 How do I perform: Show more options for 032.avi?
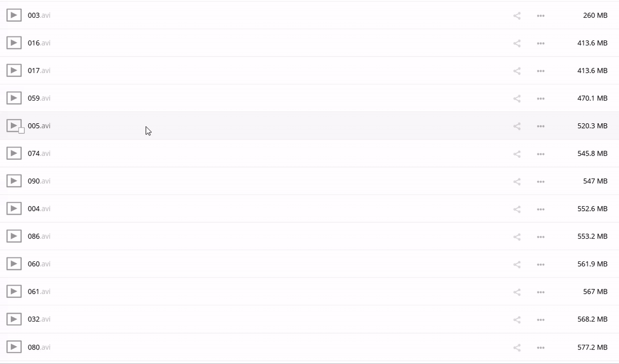click(541, 320)
